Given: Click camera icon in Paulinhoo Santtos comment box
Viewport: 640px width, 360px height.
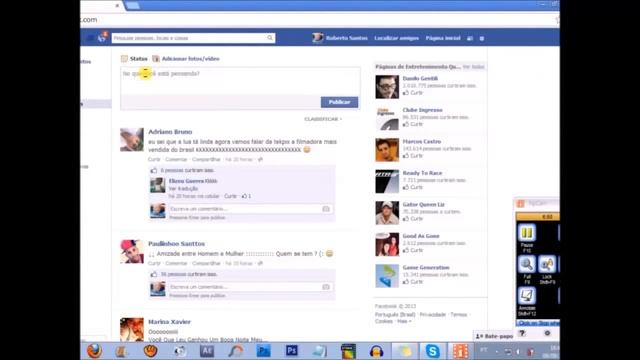Looking at the screenshot, I should 326,287.
